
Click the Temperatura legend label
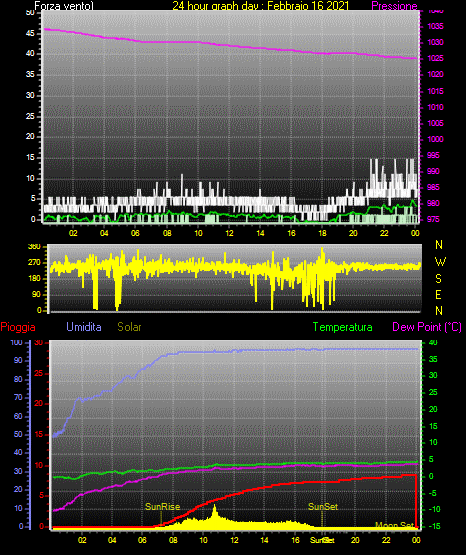click(x=343, y=327)
